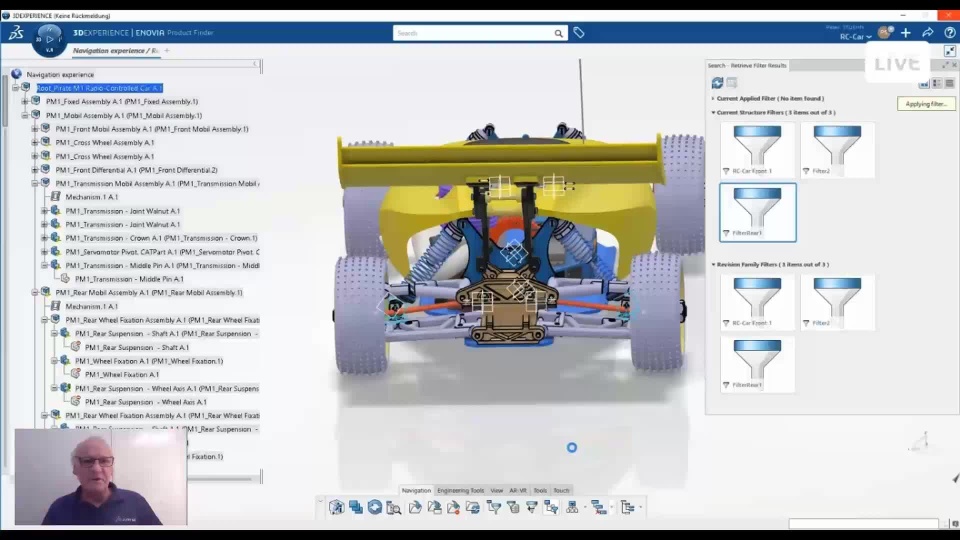Image resolution: width=960 pixels, height=540 pixels.
Task: Maximize the viewer with the expand icon
Action: (950, 51)
